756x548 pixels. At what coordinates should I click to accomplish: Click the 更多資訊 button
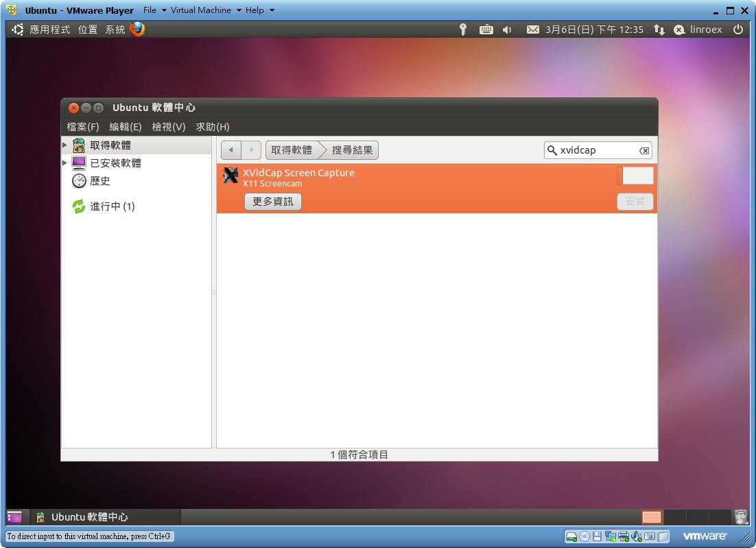pos(273,202)
